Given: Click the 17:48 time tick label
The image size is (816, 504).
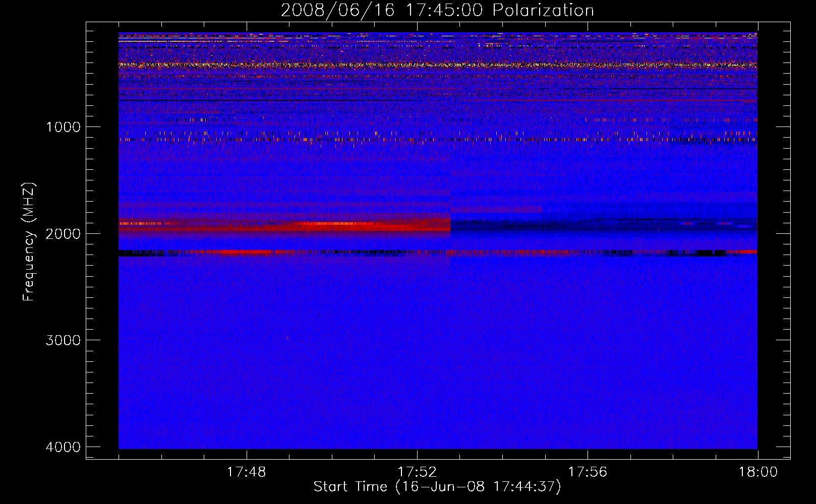Looking at the screenshot, I should click(246, 472).
